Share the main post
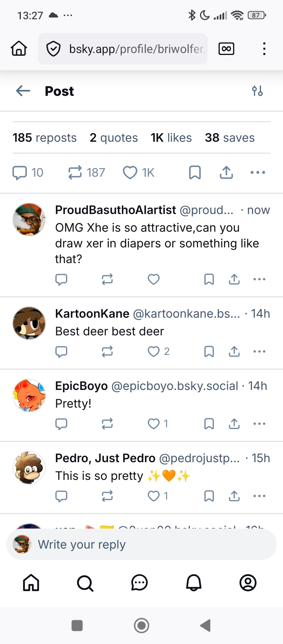The width and height of the screenshot is (283, 644). (x=226, y=172)
